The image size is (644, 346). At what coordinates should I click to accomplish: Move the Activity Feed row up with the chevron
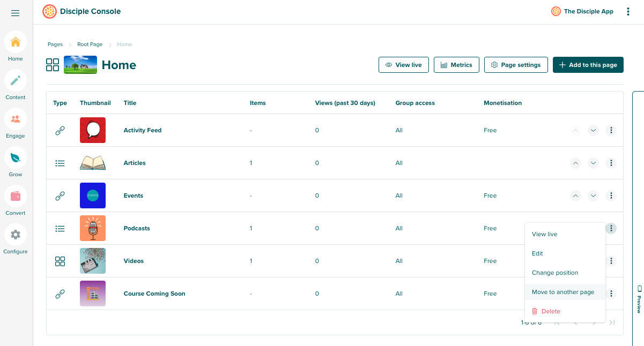pyautogui.click(x=575, y=130)
